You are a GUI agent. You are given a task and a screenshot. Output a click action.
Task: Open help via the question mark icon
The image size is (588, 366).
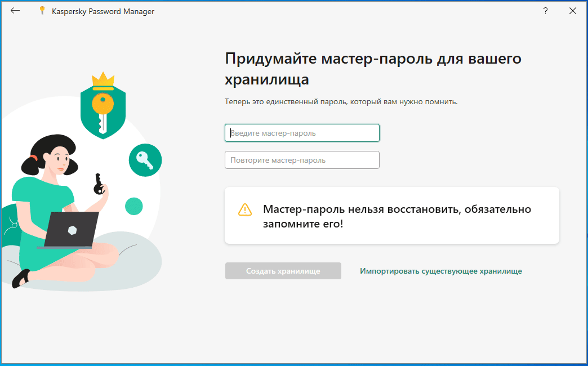546,11
